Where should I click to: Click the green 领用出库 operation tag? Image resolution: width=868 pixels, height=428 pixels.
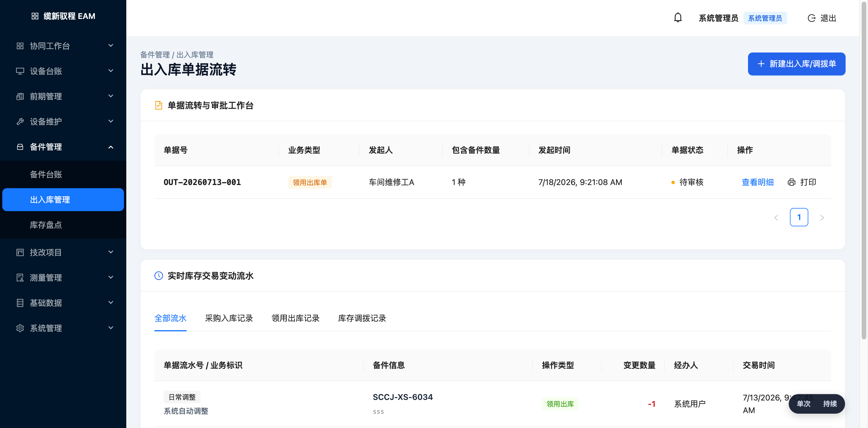[x=560, y=404]
